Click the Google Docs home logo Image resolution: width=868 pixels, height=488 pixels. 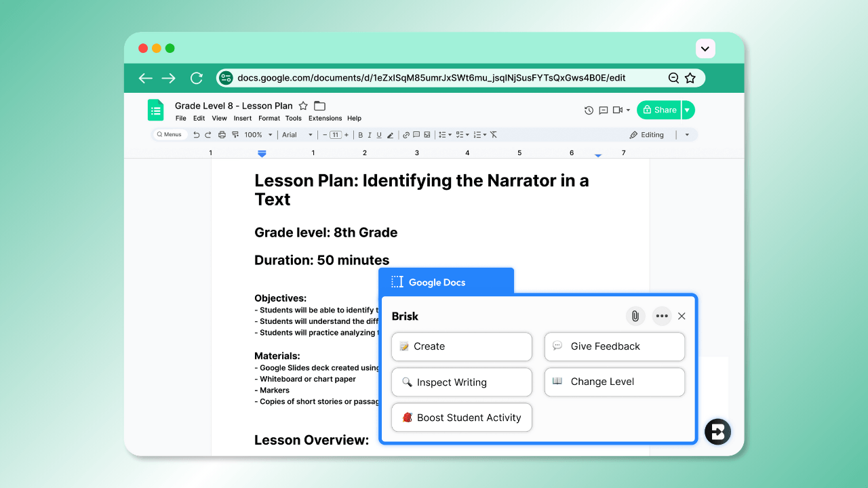coord(156,110)
